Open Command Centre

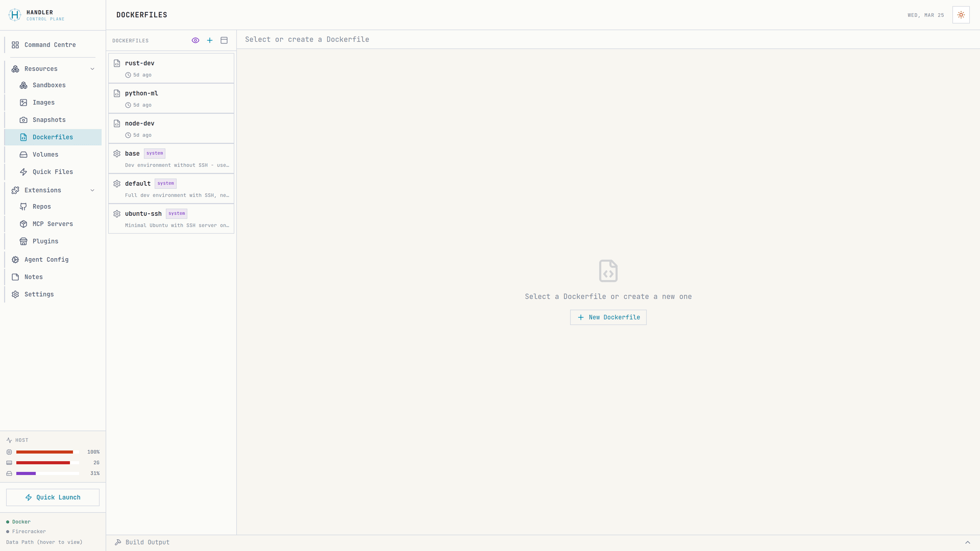[48, 45]
